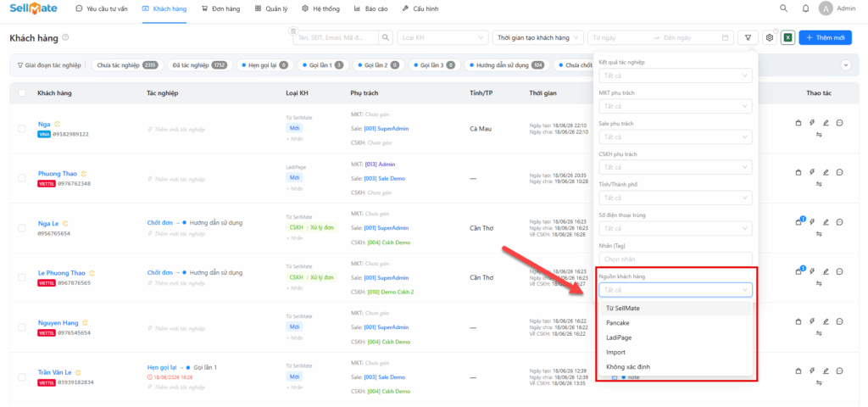Image resolution: width=868 pixels, height=407 pixels.
Task: Open customer link Phuong Thao
Action: coord(58,174)
